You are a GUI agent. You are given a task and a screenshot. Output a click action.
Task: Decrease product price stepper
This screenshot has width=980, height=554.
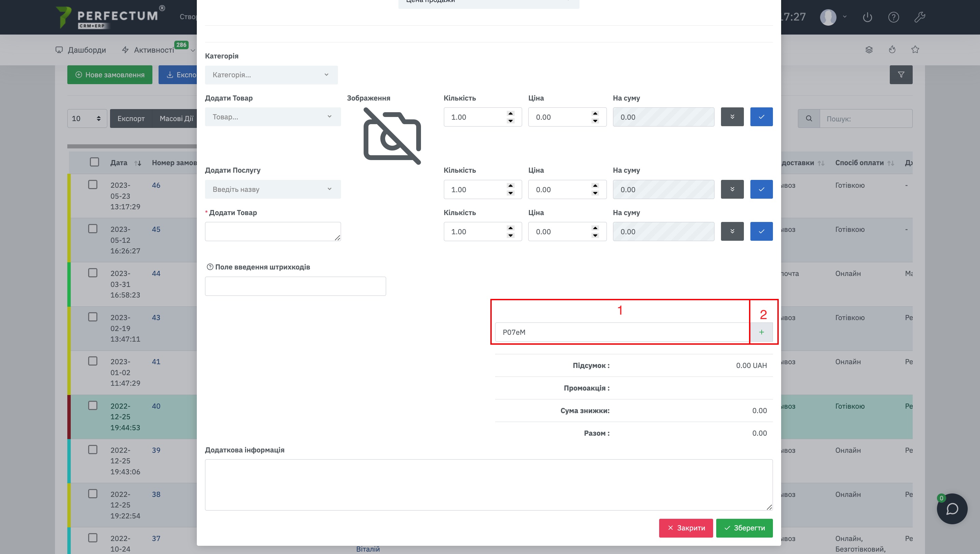[x=595, y=121]
